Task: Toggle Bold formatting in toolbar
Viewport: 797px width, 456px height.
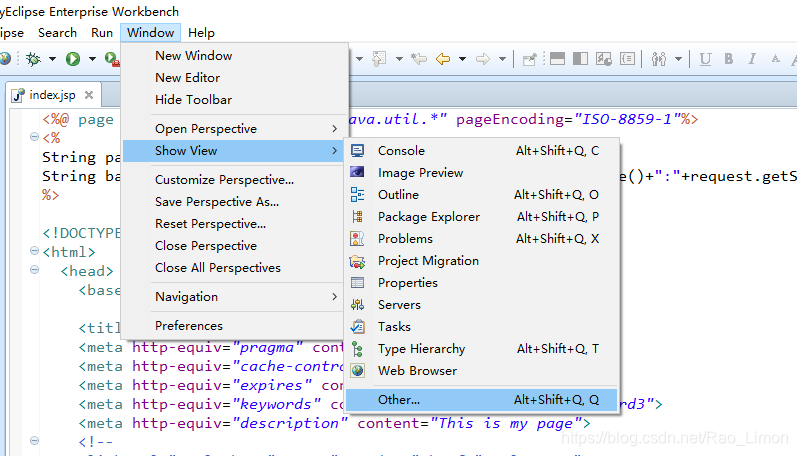Action: click(728, 59)
